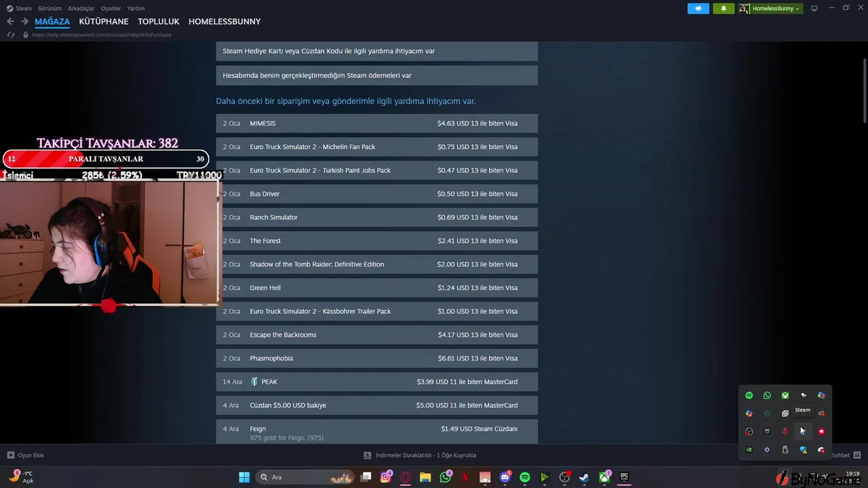The height and width of the screenshot is (488, 868).
Task: Open the Escape the Backrooms purchase
Action: click(x=377, y=335)
